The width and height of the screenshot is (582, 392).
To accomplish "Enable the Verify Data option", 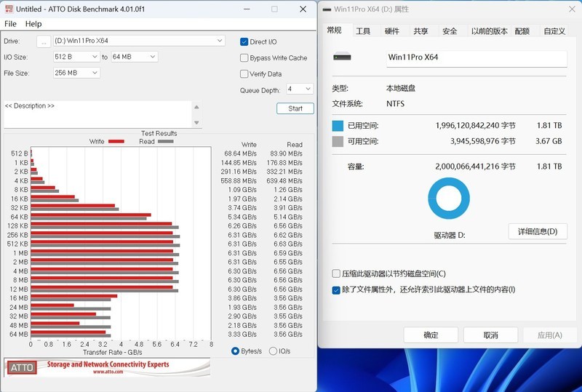I will click(244, 74).
